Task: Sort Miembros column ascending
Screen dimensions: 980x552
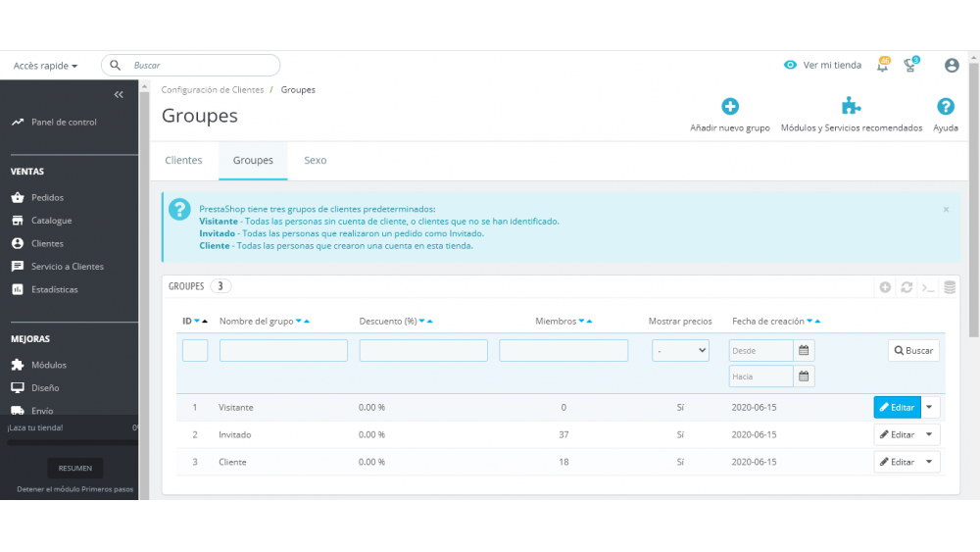Action: point(589,321)
